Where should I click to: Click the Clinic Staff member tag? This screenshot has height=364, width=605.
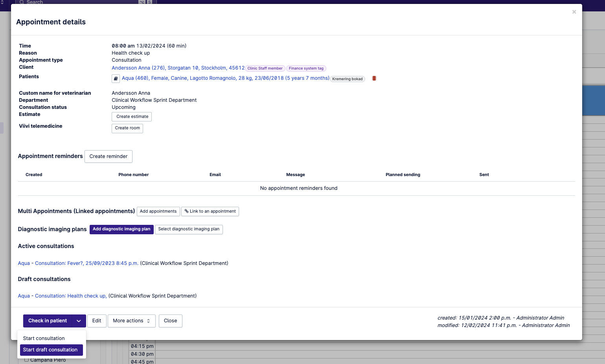[x=265, y=68]
